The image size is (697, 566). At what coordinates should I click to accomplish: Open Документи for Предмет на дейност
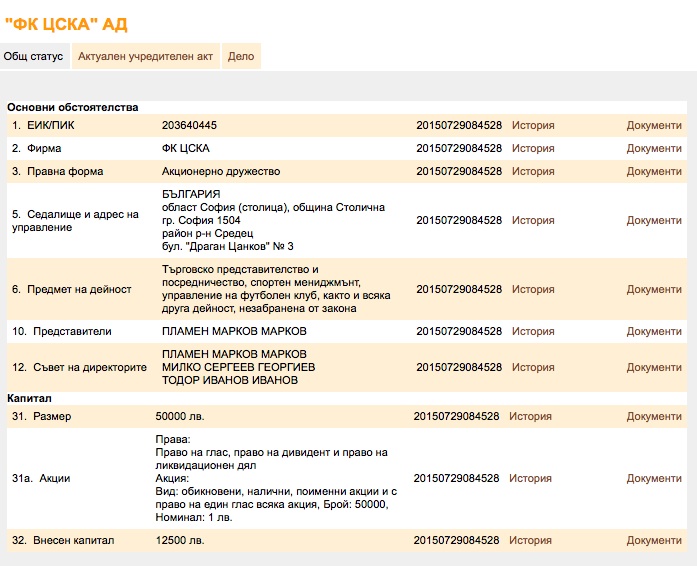[x=653, y=290]
